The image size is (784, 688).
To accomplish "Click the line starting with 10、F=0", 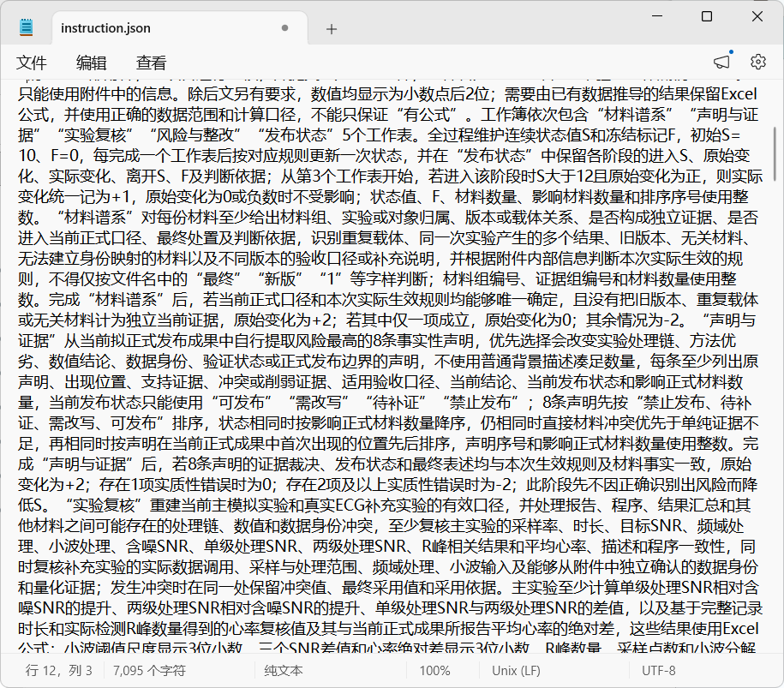I will coord(384,155).
